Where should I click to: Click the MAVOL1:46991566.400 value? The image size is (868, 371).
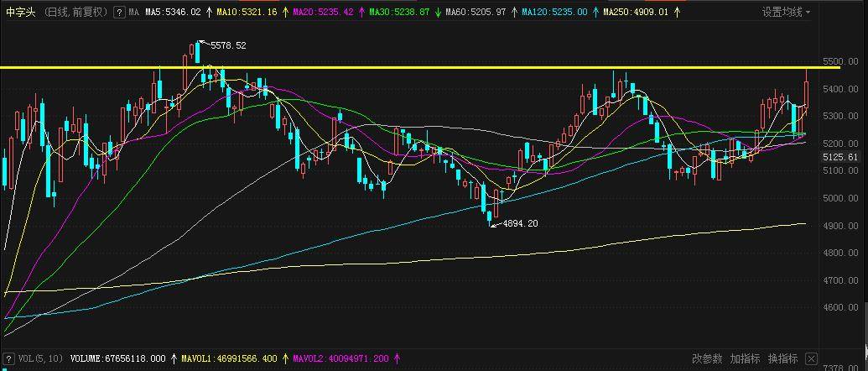[230, 358]
